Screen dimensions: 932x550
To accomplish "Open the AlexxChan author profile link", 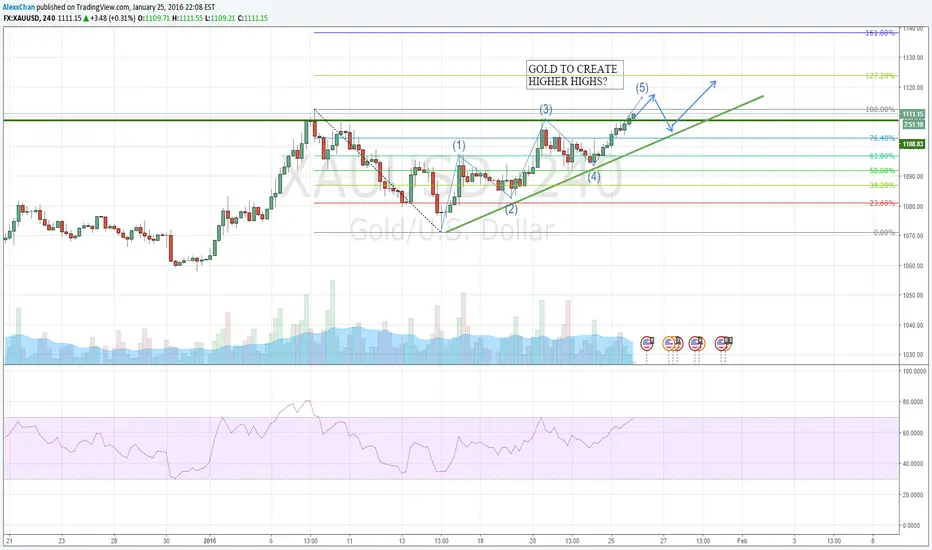I will (18, 7).
